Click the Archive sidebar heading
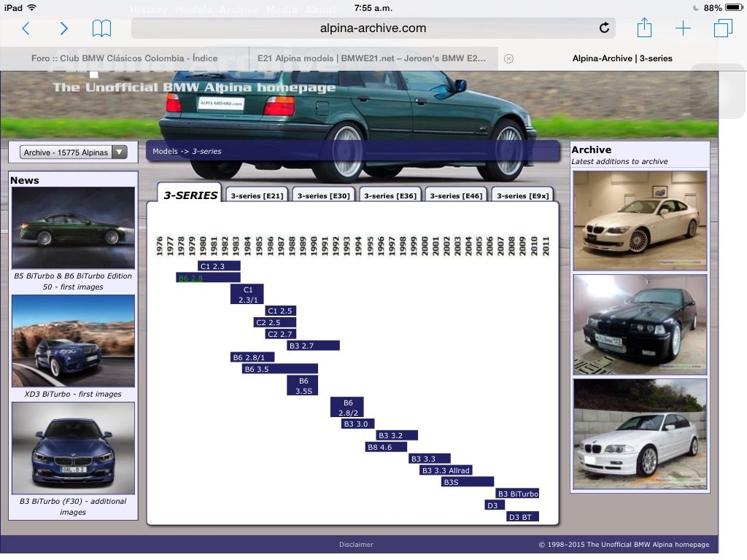 pyautogui.click(x=591, y=149)
